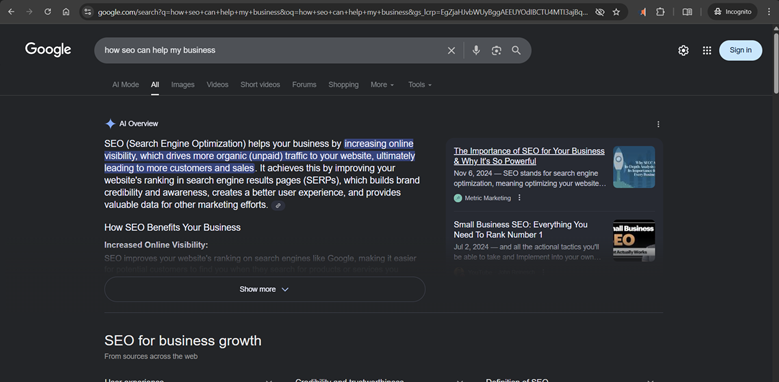Viewport: 779px width, 382px height.
Task: Select the All results tab
Action: pyautogui.click(x=155, y=84)
